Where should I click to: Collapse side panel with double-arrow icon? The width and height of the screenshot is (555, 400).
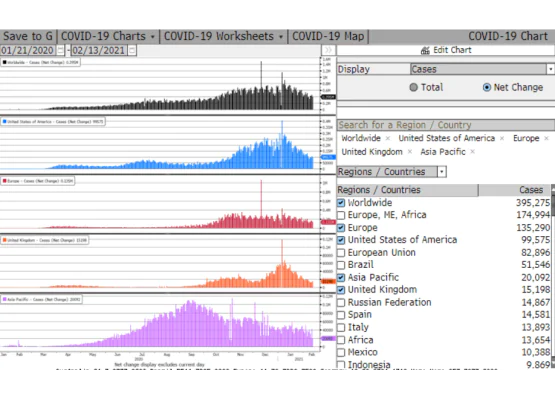pyautogui.click(x=328, y=50)
